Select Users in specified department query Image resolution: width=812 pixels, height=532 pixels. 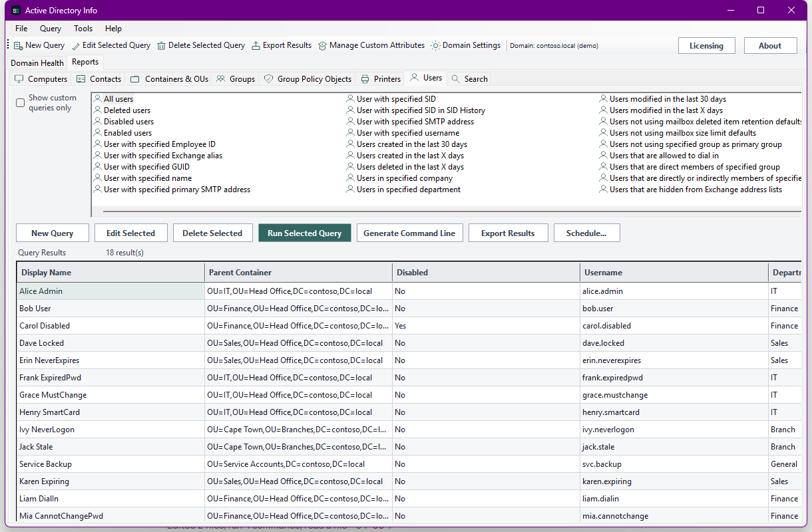[x=409, y=190]
